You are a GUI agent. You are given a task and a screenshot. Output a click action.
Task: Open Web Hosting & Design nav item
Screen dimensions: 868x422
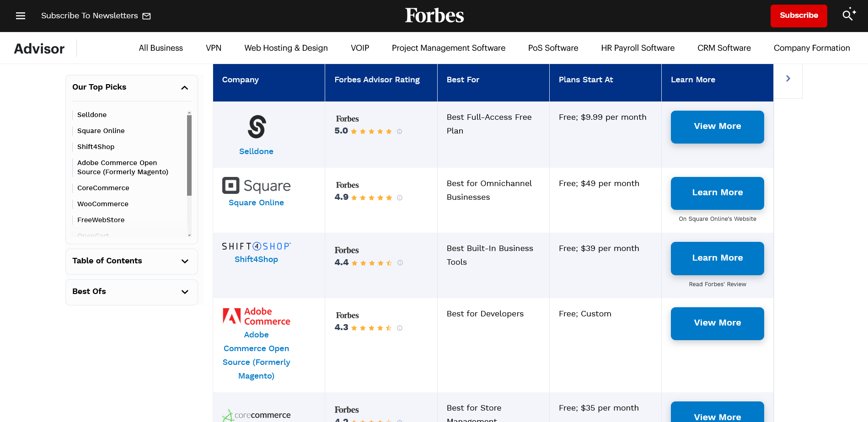click(x=286, y=48)
